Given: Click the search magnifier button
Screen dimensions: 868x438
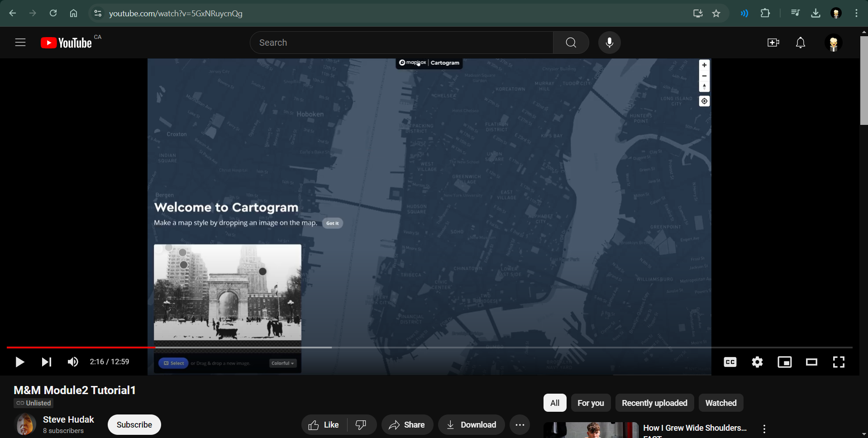Looking at the screenshot, I should pos(571,43).
